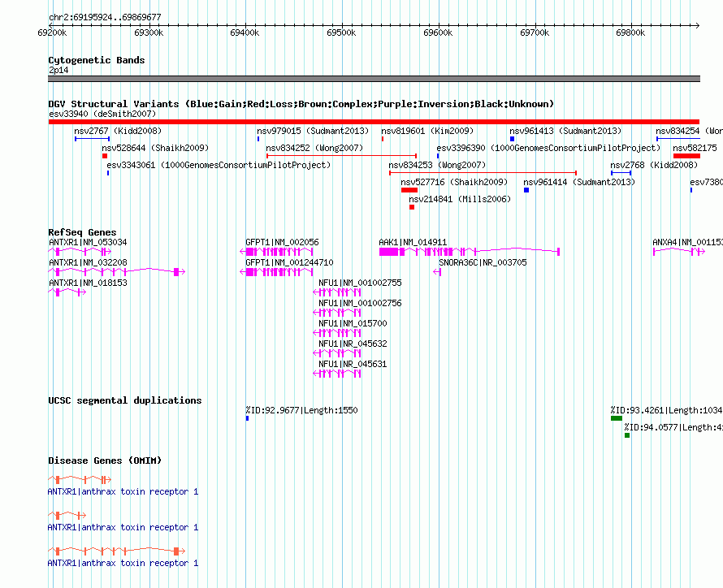
Task: Select the gray 2p14 cytogenetic band bar
Action: [x=374, y=79]
